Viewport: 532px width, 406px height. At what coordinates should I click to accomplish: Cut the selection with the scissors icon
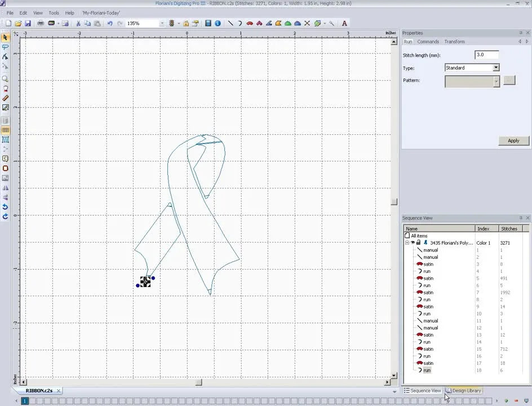click(x=78, y=24)
